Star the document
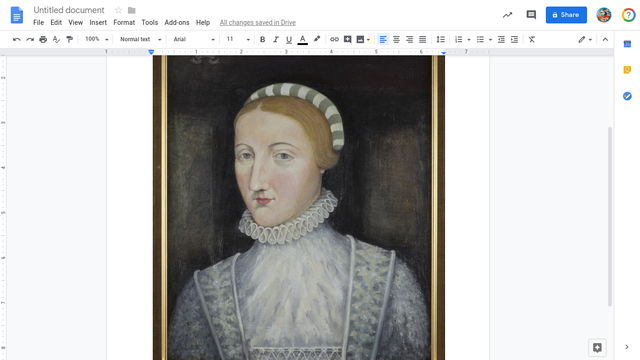Image resolution: width=640 pixels, height=360 pixels. [x=118, y=10]
